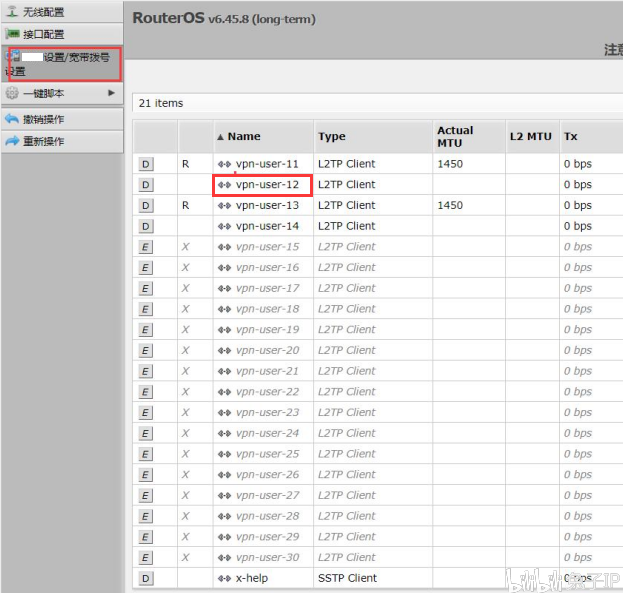Toggle sort order via Name column arrow

(221, 137)
